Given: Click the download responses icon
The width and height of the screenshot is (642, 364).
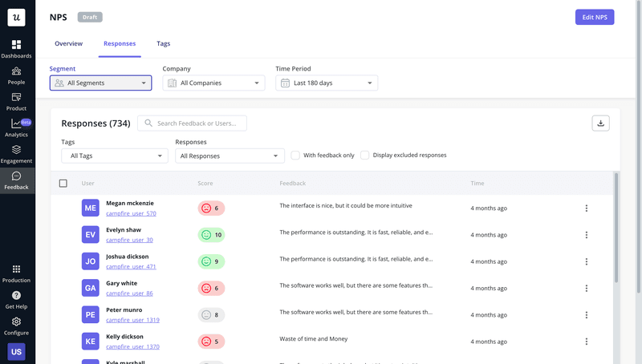Looking at the screenshot, I should pyautogui.click(x=601, y=123).
